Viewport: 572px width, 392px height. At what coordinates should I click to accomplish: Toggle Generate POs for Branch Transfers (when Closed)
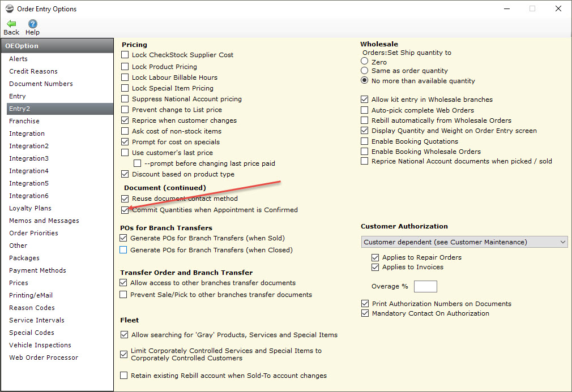click(x=123, y=250)
